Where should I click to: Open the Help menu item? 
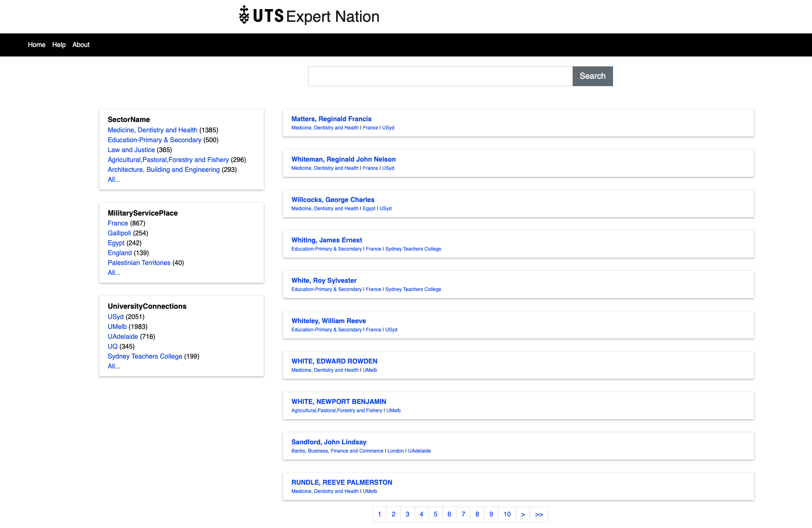tap(59, 45)
